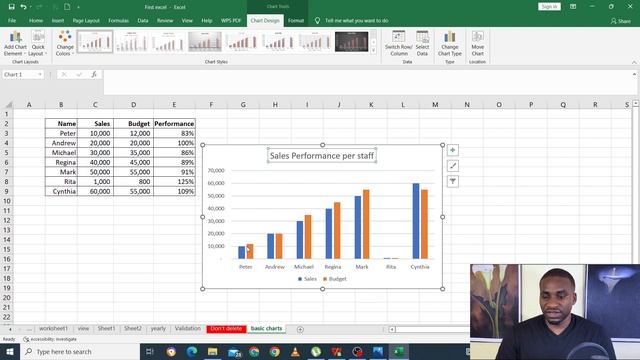Open Add Chart Element menu

point(15,43)
